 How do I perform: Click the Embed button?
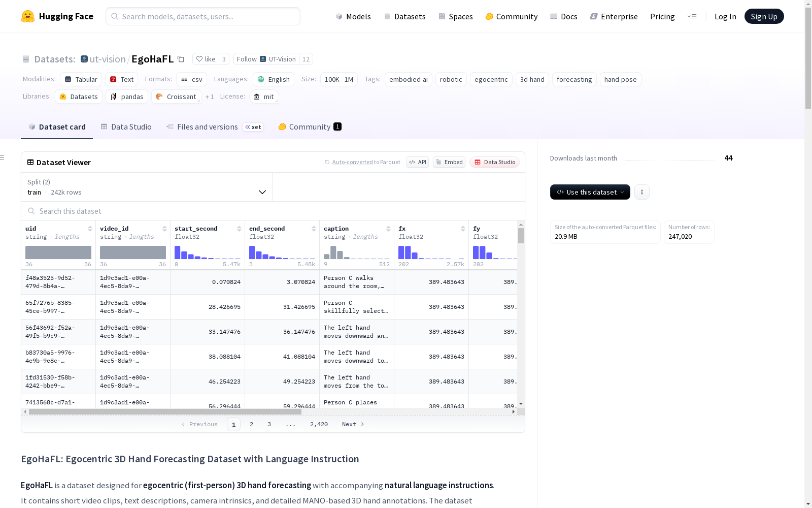tap(449, 162)
